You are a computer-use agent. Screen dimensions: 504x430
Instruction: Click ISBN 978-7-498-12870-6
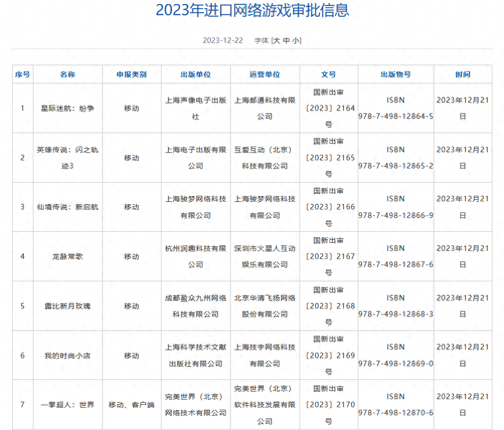(396, 405)
